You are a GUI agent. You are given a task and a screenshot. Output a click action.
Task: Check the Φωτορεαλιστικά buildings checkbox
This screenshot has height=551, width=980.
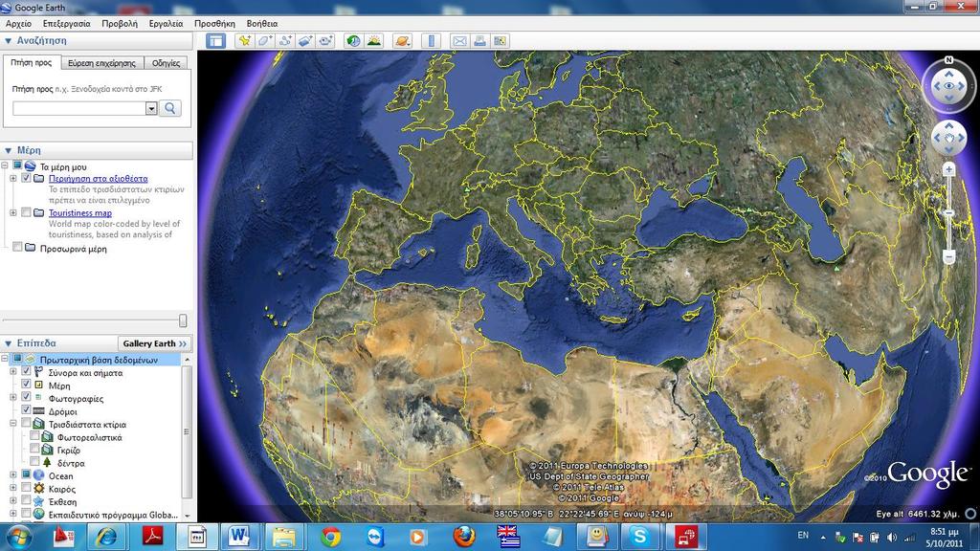pos(34,436)
